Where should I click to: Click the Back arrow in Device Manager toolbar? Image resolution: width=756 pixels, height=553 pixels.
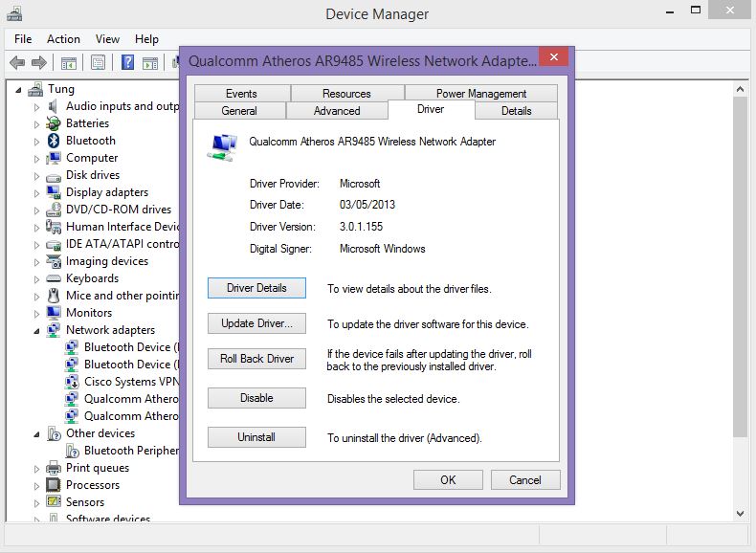coord(17,62)
